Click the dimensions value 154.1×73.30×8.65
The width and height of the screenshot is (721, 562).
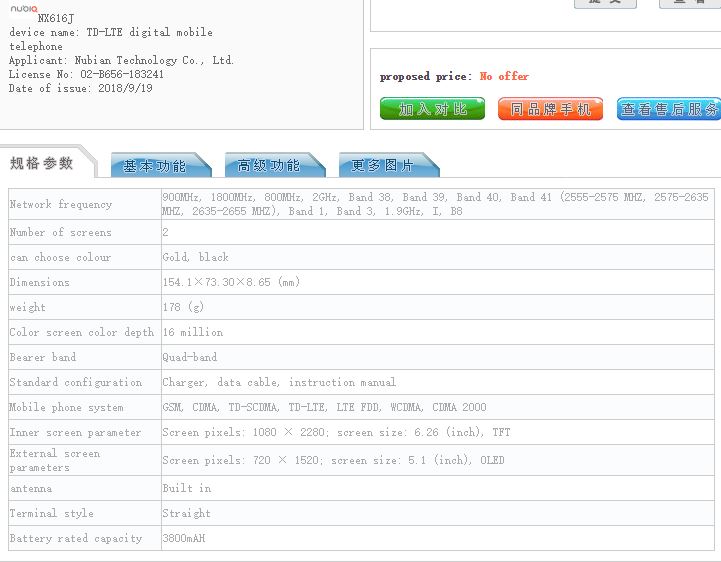(231, 282)
